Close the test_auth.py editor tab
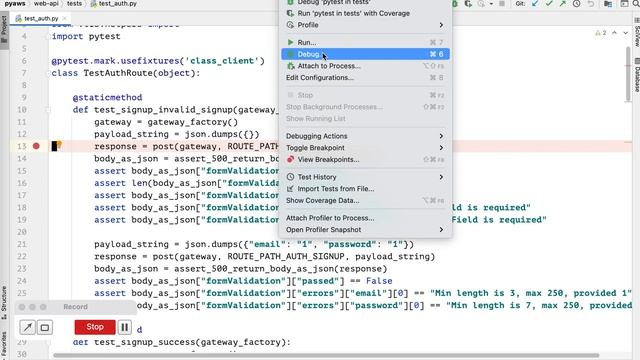 [x=64, y=18]
